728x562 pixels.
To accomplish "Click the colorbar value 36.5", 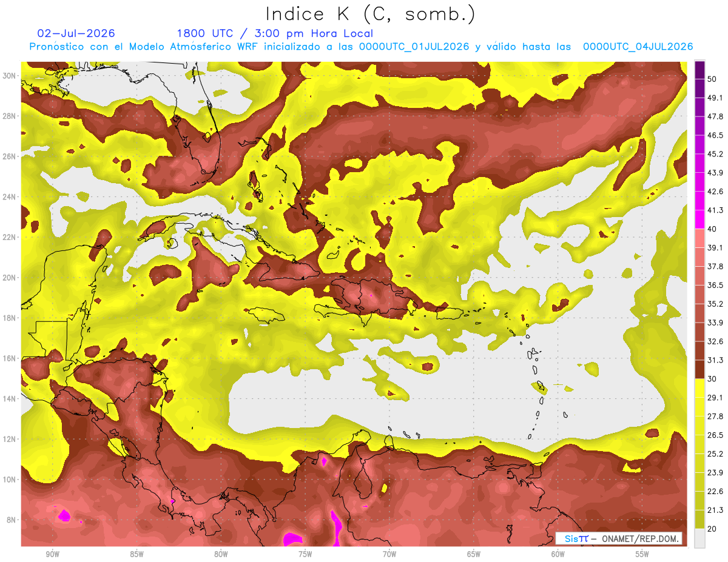I will coord(715,285).
